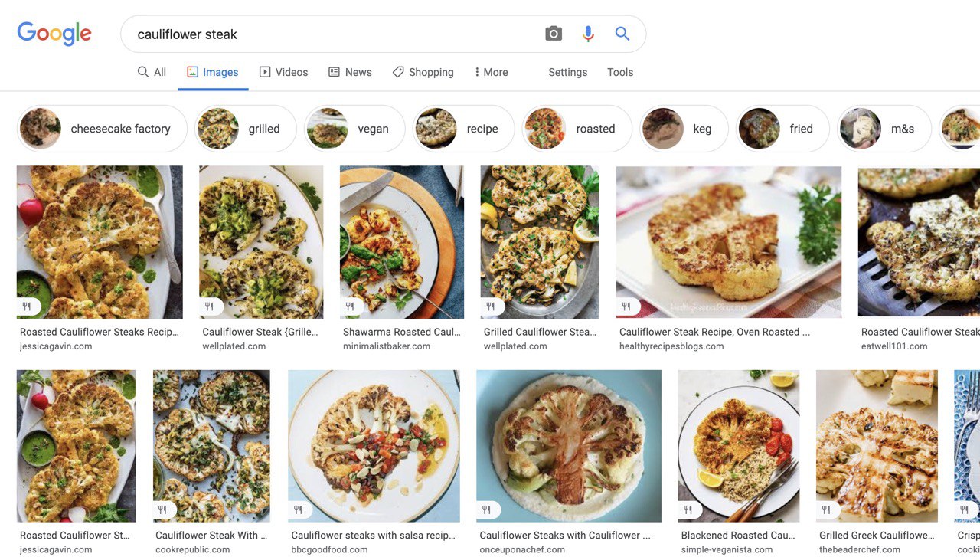Open the Shawarma Roasted Cauliflower image thumbnail
Screen dimensions: 980x557
402,242
